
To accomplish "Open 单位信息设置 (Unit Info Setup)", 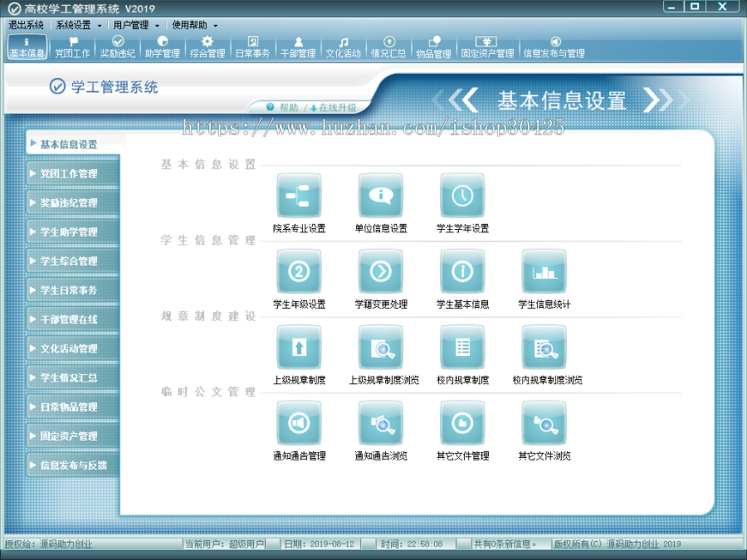I will click(380, 194).
